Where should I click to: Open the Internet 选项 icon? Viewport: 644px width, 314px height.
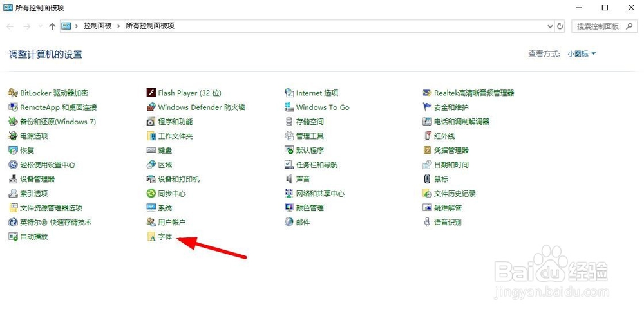[x=289, y=93]
